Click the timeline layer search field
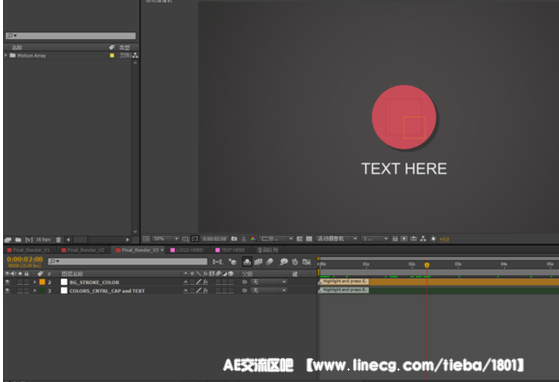The height and width of the screenshot is (382, 559). click(x=128, y=262)
